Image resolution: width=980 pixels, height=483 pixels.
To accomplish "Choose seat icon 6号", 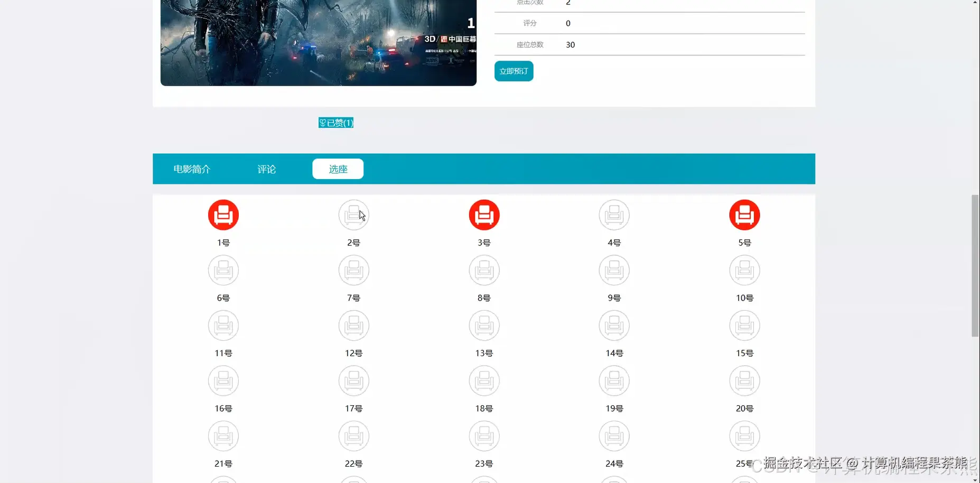I will [x=223, y=270].
